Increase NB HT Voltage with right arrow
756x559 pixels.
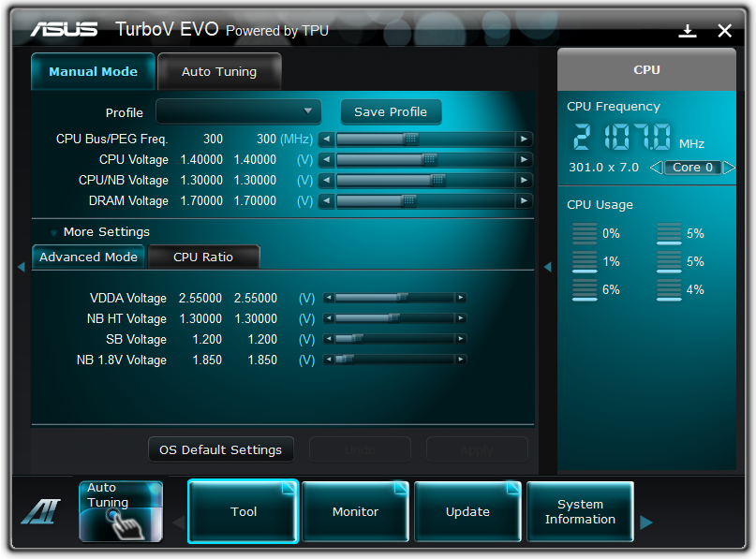pos(461,318)
